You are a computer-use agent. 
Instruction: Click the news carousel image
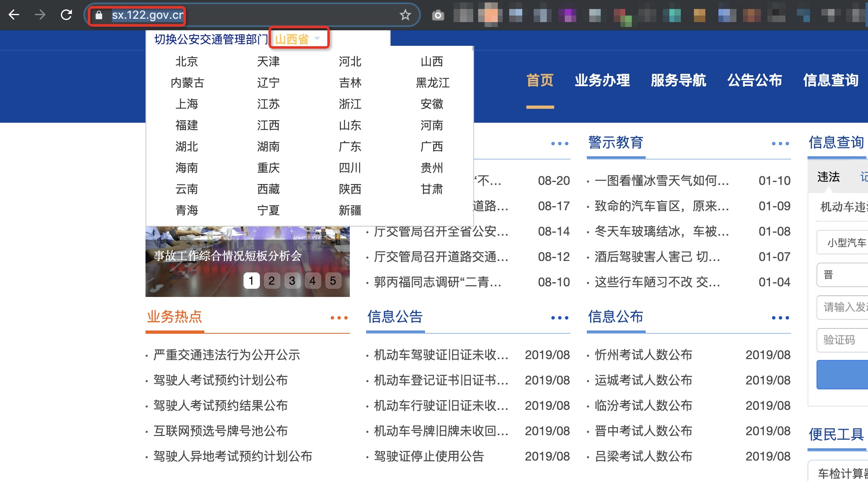[248, 262]
